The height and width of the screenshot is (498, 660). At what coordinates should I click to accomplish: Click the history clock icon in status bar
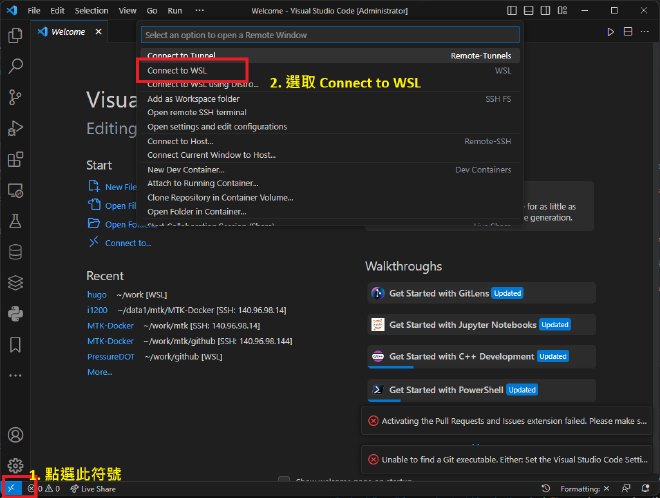[546, 488]
